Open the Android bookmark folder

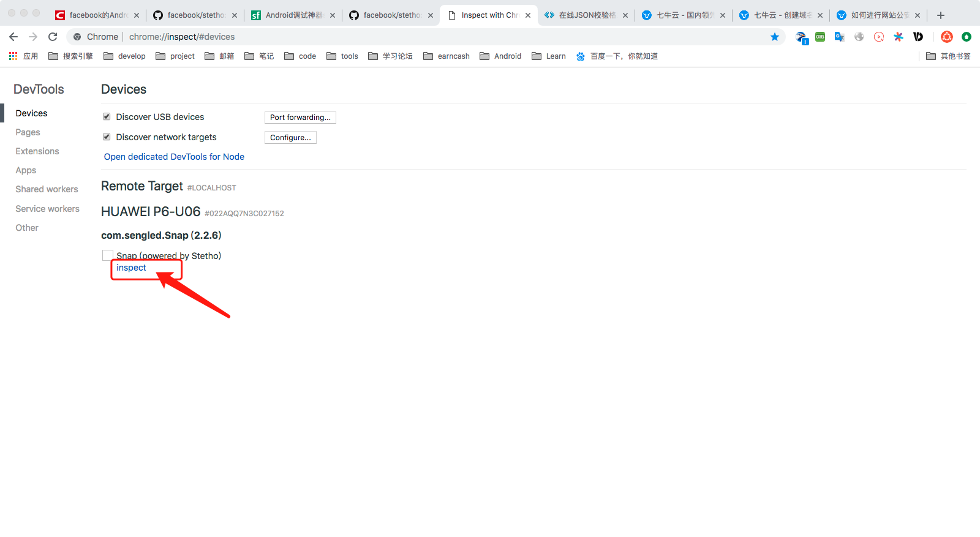coord(500,56)
